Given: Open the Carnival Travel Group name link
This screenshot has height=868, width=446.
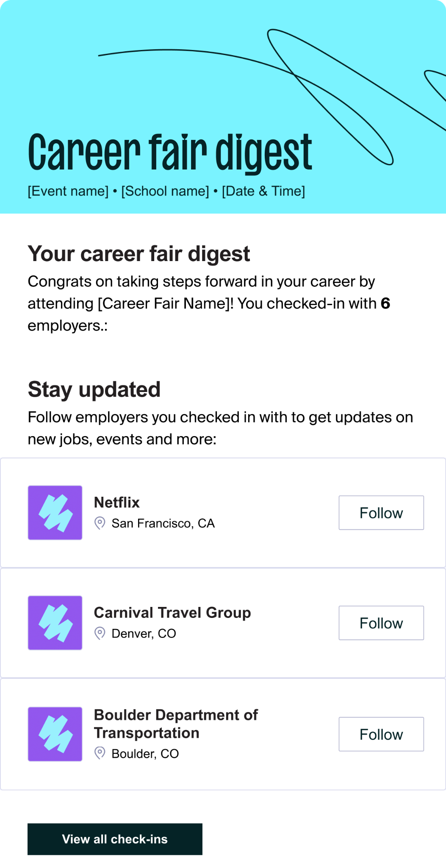Looking at the screenshot, I should coord(172,612).
